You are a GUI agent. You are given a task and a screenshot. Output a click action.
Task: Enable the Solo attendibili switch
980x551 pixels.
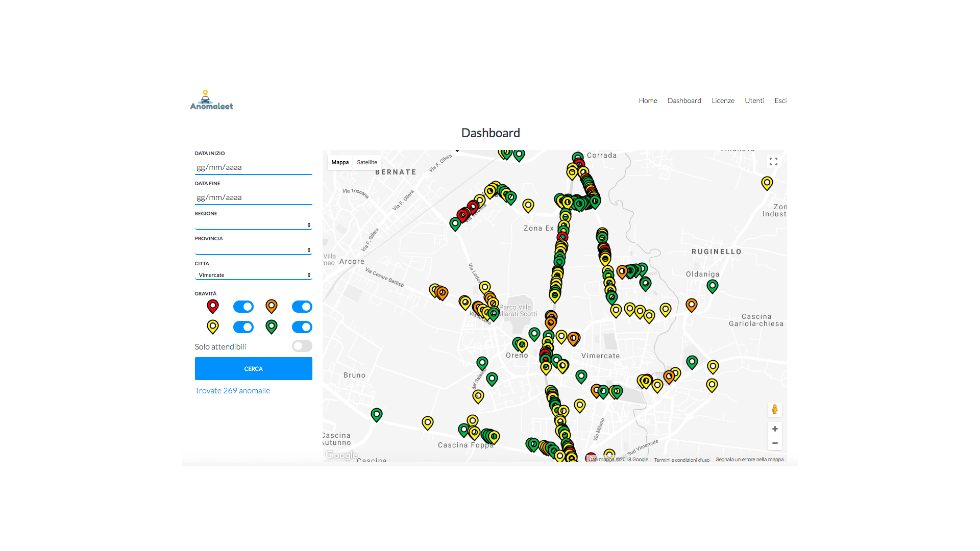(x=302, y=346)
